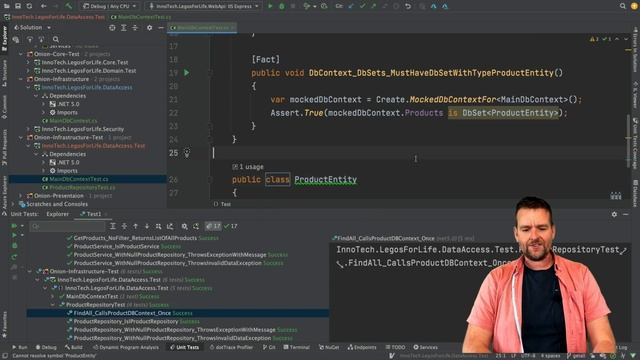
Task: Click the Git commit checkmark icon in the toolbar
Action: point(362,6)
